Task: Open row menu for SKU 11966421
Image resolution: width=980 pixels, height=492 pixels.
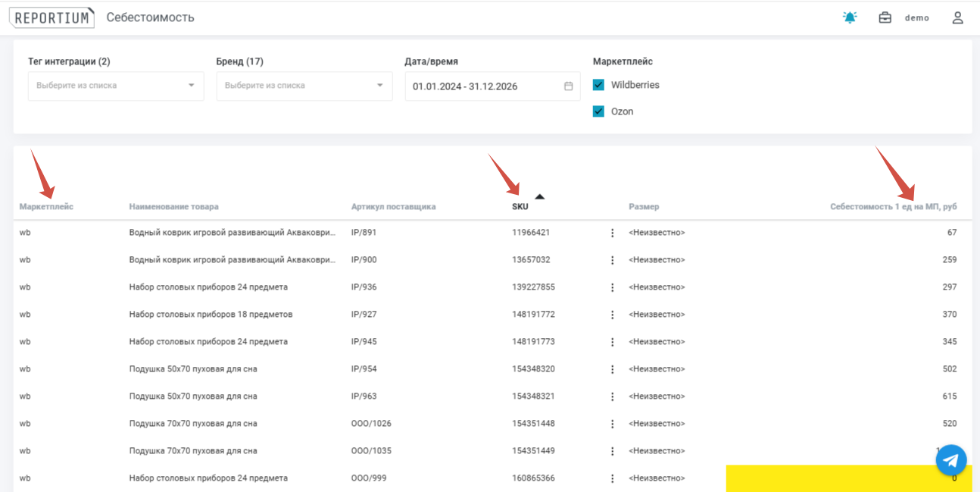Action: (x=613, y=233)
